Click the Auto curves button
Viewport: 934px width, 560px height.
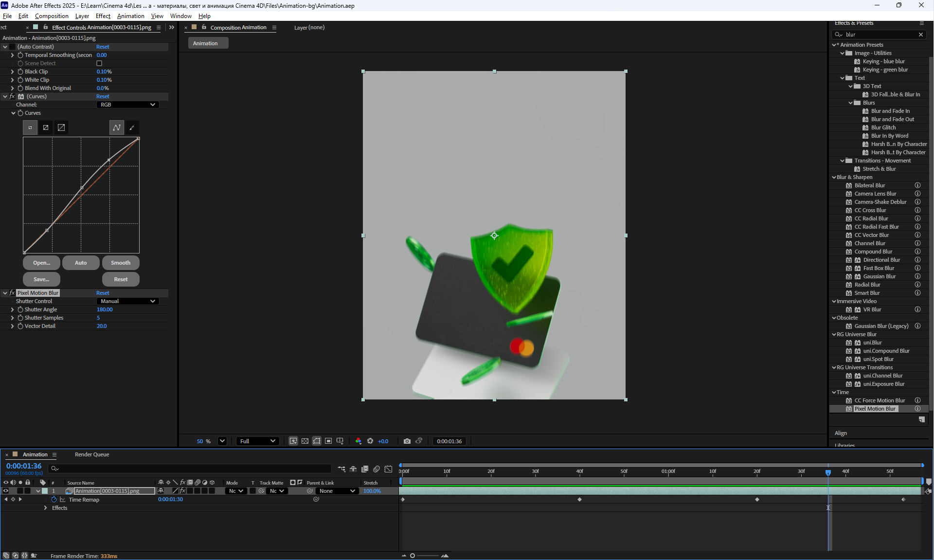point(81,263)
